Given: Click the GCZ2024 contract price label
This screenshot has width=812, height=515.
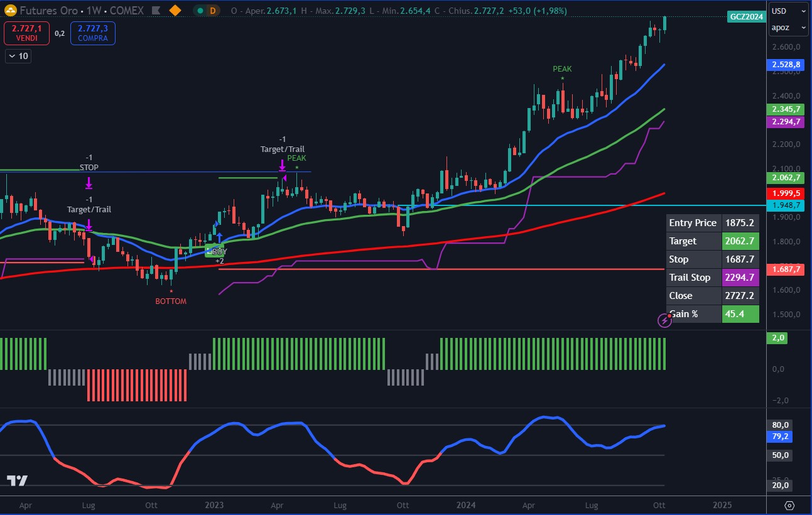Looking at the screenshot, I should (747, 17).
